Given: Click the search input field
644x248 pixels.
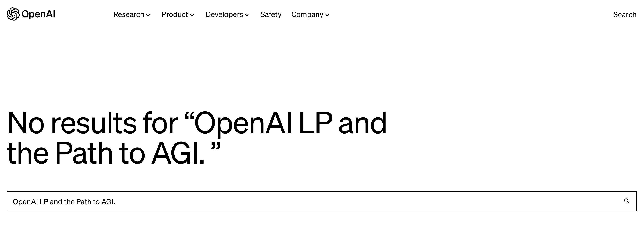Looking at the screenshot, I should (x=322, y=201).
